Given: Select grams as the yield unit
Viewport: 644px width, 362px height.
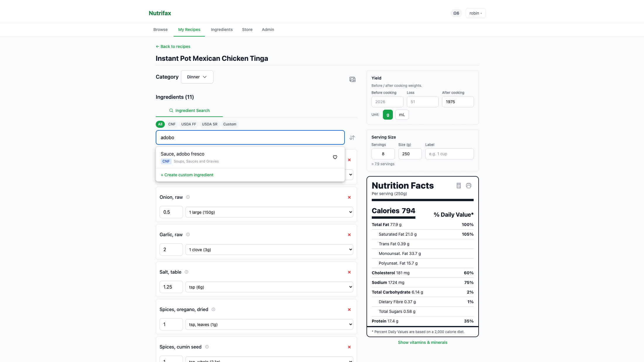Looking at the screenshot, I should [x=388, y=114].
